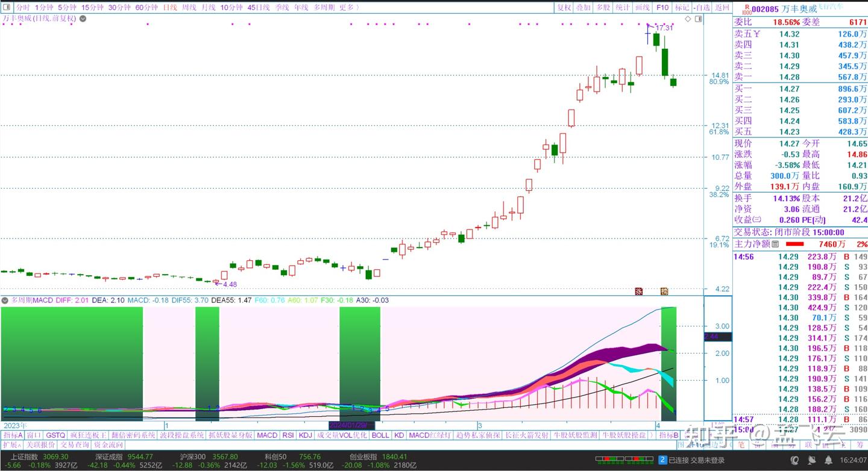868x471 pixels.
Task: Click the eye icon beside the 万丰奥威 chart title
Action: [81, 19]
